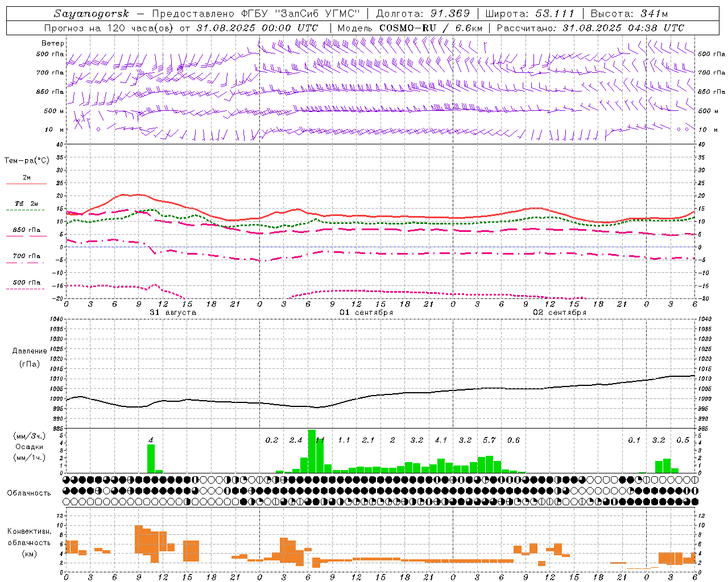Click the red line sample under the 2м legend

[26, 184]
